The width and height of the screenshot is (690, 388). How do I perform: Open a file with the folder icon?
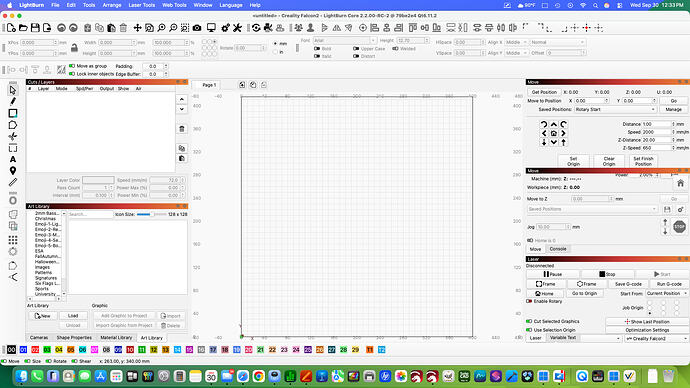coord(23,28)
